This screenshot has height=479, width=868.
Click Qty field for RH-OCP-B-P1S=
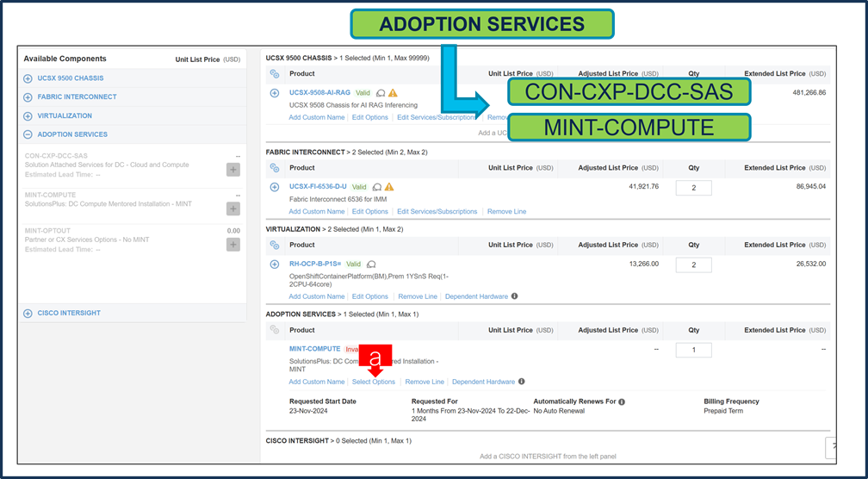coord(694,264)
